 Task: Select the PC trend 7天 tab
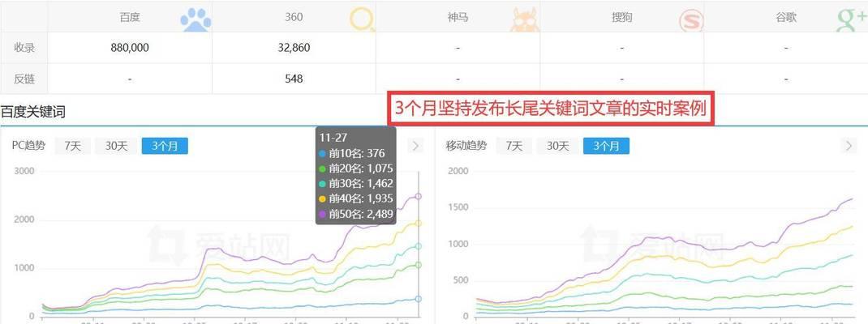(72, 146)
